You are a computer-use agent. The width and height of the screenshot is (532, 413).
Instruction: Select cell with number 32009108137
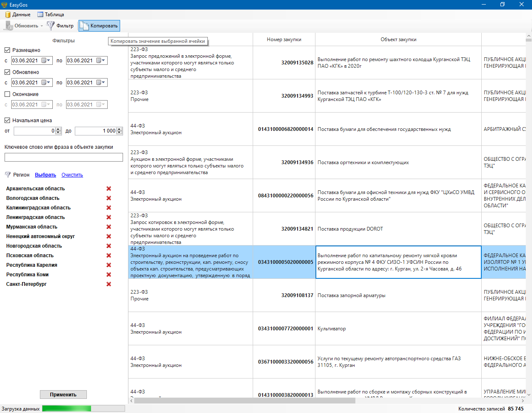tap(284, 295)
